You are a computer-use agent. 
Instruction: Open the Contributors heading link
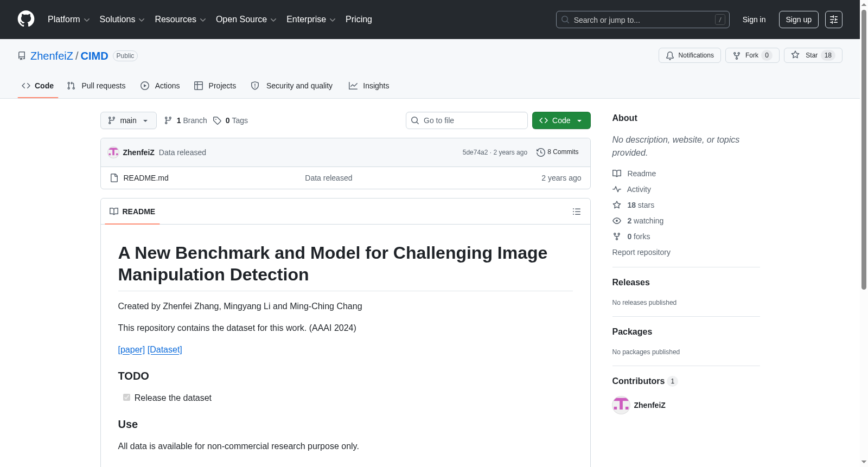[645, 381]
